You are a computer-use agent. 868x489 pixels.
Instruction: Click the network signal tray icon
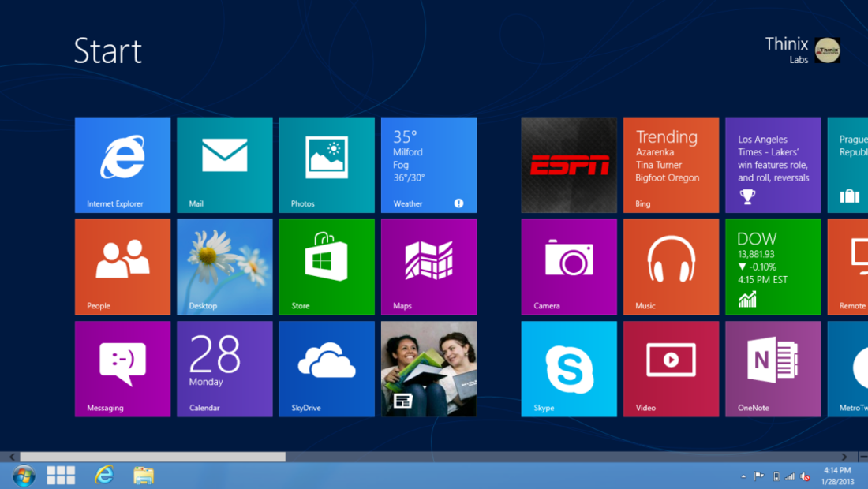[790, 476]
